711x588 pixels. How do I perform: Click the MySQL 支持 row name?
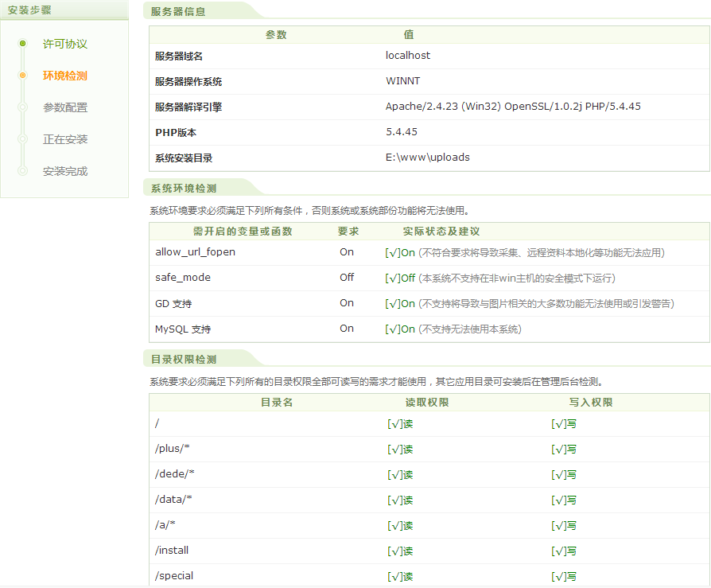[x=183, y=329]
